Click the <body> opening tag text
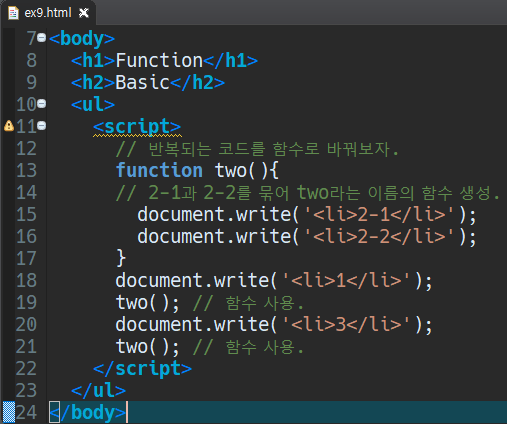The height and width of the screenshot is (424, 507). (82, 39)
